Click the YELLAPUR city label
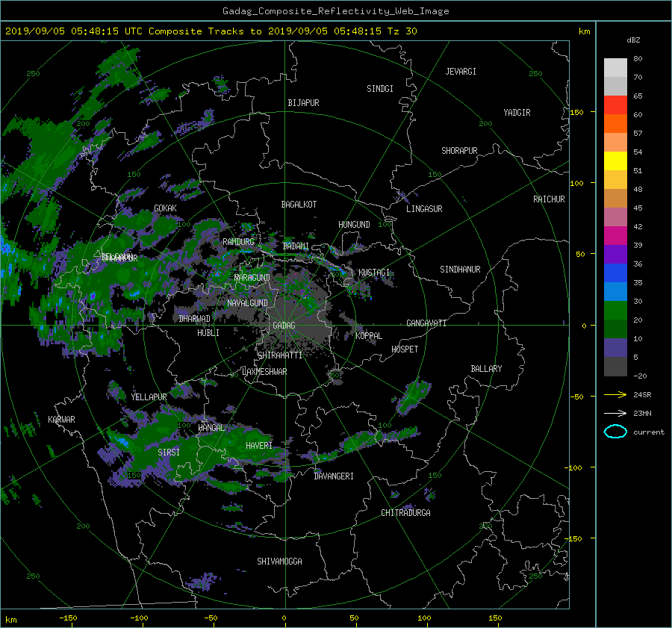Image resolution: width=672 pixels, height=628 pixels. click(x=149, y=397)
